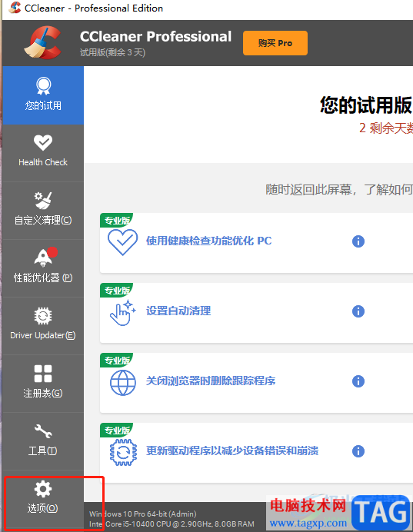This screenshot has height=532, width=413.
Task: Click the rocket performance optimizer icon
Action: click(43, 258)
